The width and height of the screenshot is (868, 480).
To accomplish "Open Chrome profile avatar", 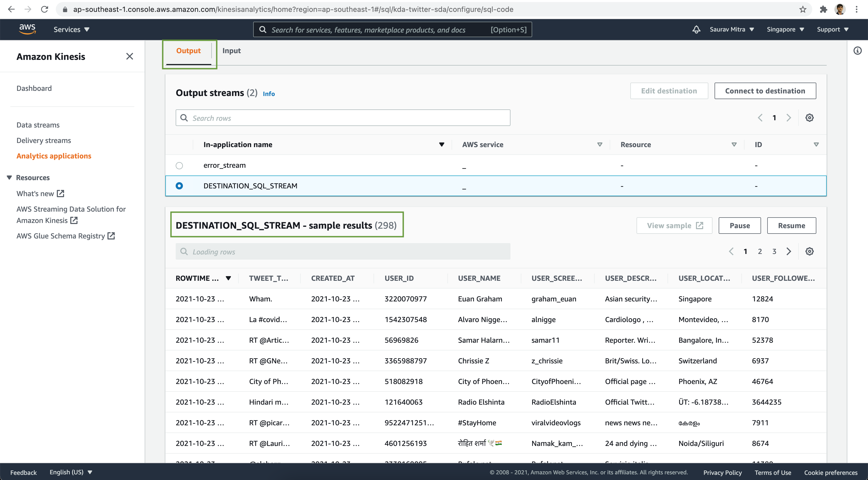I will 840,9.
